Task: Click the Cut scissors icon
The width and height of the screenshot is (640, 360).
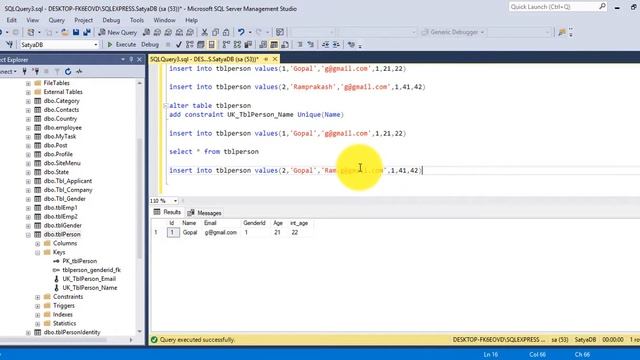Action: [204, 32]
